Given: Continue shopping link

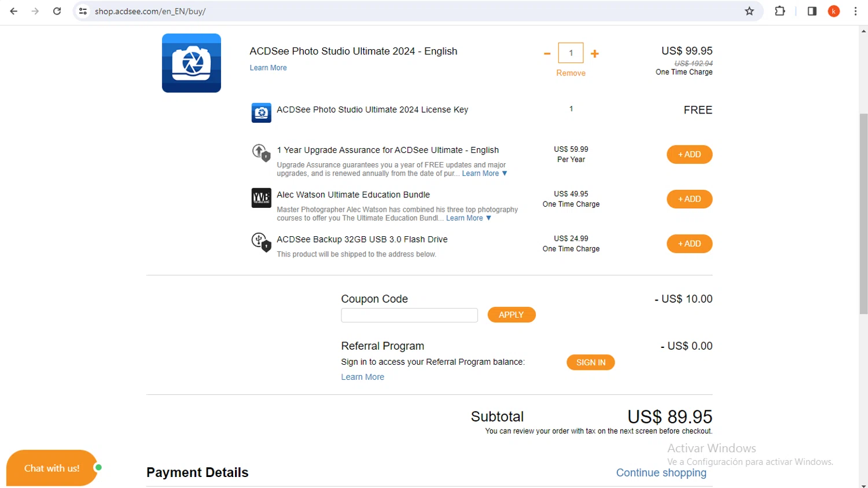Looking at the screenshot, I should tap(661, 472).
